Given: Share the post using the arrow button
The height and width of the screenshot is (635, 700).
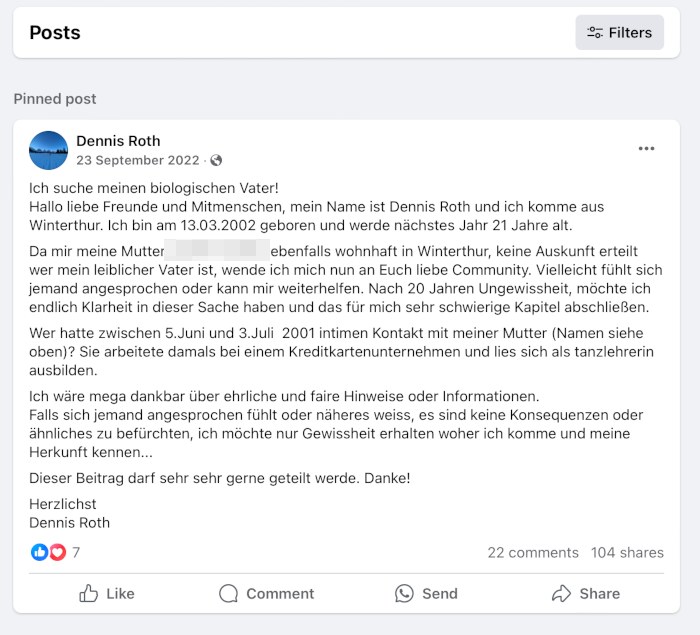Looking at the screenshot, I should (x=585, y=593).
